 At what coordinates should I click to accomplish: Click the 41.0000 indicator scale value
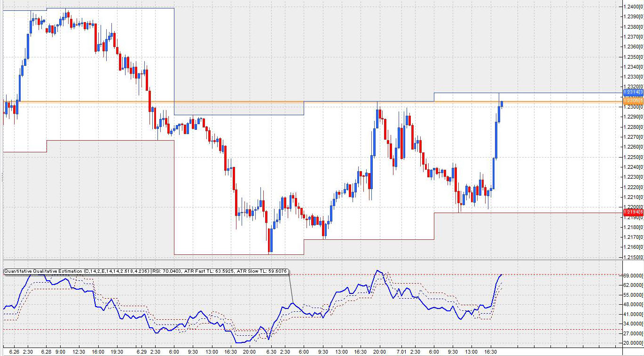pyautogui.click(x=634, y=314)
